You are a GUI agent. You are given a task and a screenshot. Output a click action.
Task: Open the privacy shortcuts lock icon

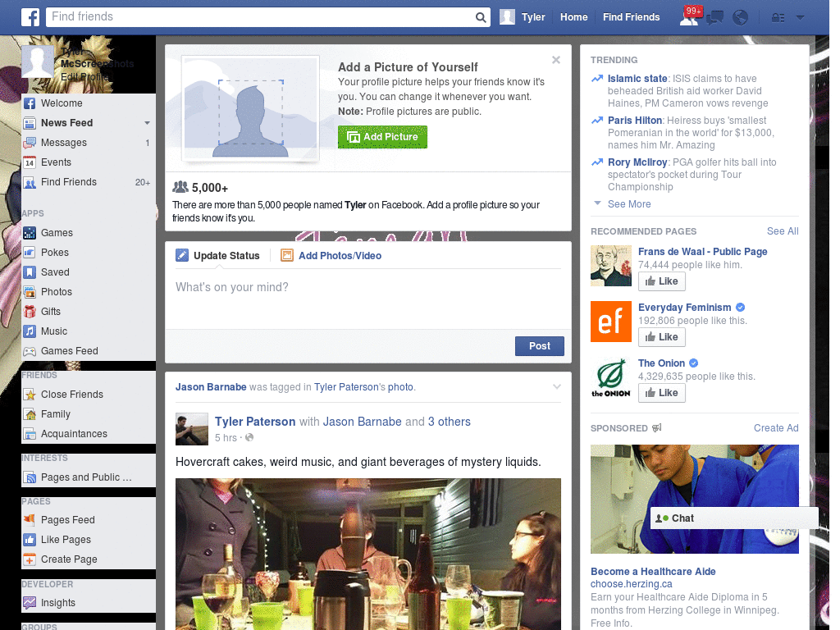click(778, 18)
